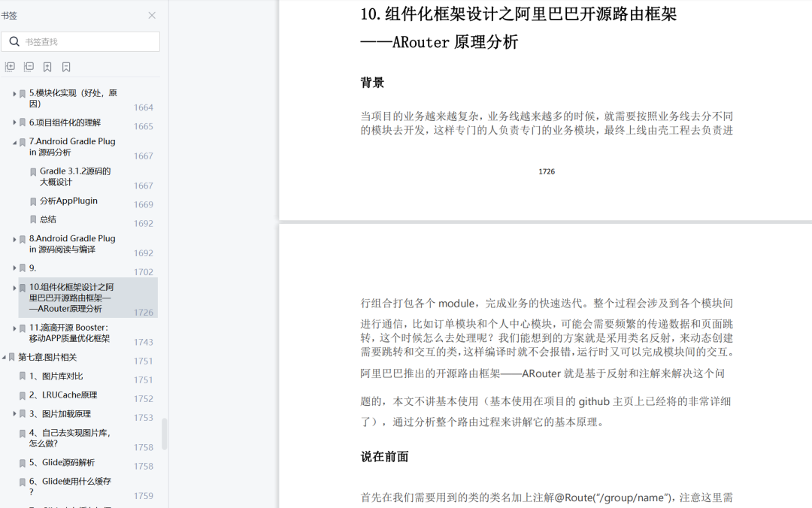The image size is (812, 508).
Task: Open bookmark labeled 9.
Action: (32, 268)
